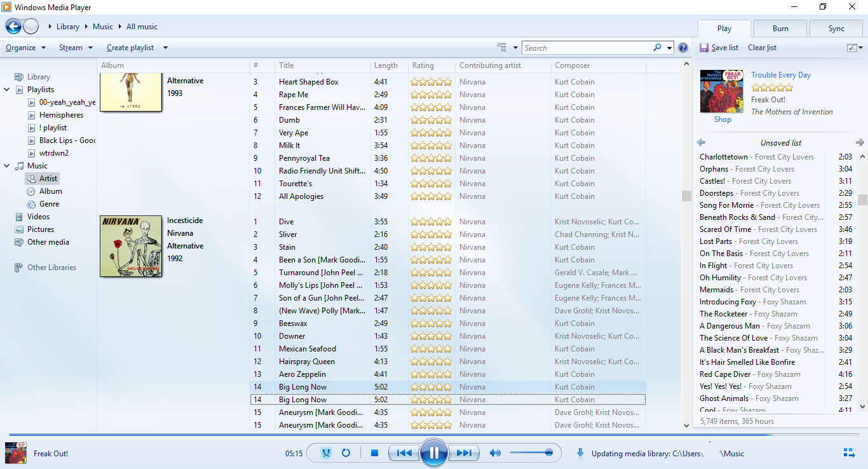Viewport: 868px width, 469px height.
Task: Rate Heart Shaped Box stars
Action: [431, 82]
